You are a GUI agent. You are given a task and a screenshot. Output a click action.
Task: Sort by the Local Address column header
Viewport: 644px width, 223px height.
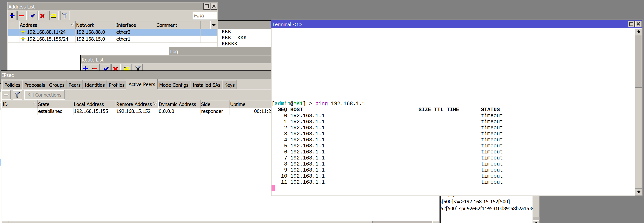(x=94, y=104)
